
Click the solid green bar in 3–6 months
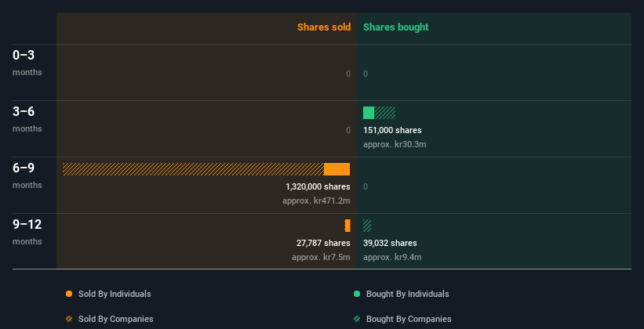tap(369, 113)
